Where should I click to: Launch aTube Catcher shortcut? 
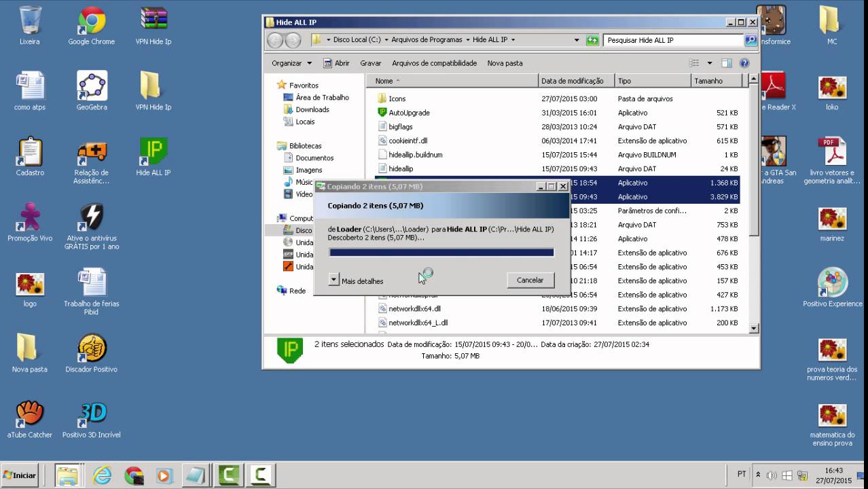point(30,420)
